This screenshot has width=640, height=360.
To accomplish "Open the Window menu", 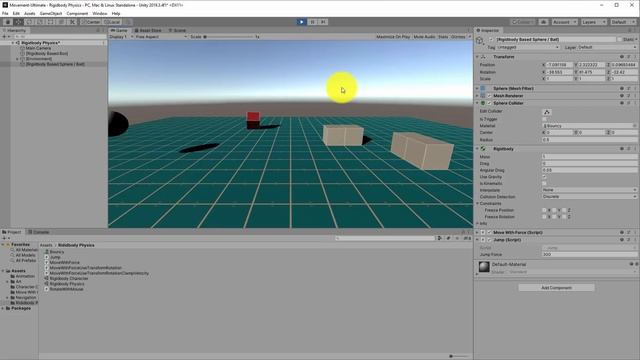I will click(100, 13).
